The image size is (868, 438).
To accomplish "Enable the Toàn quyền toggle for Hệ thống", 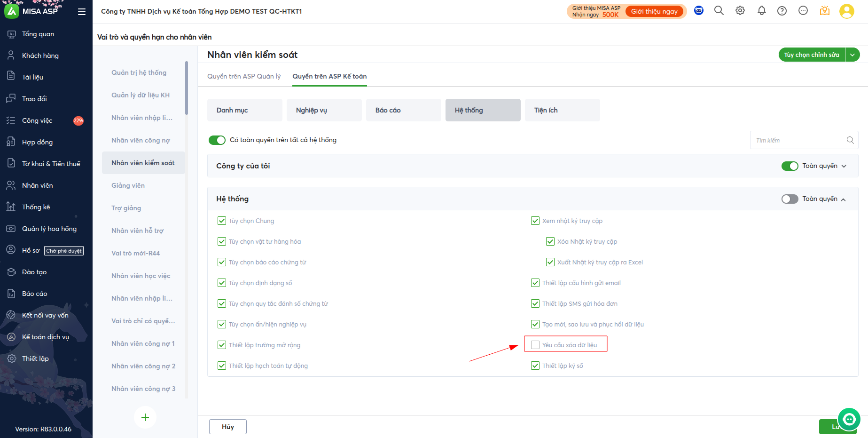I will (x=790, y=199).
